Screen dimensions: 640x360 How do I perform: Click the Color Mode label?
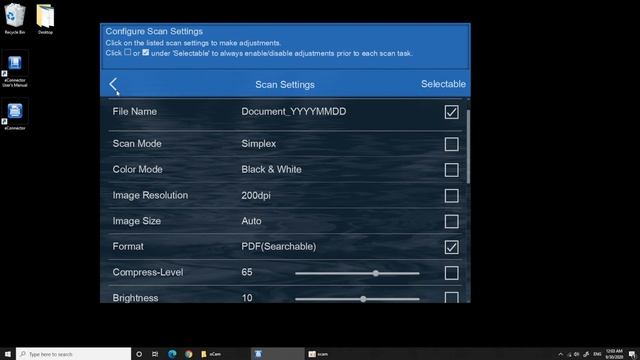tap(138, 169)
